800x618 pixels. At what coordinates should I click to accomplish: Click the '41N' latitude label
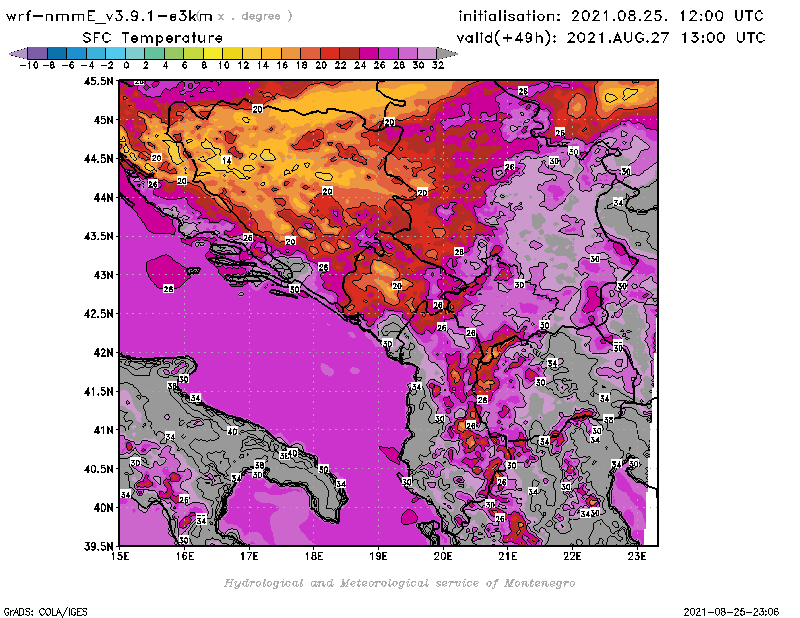104,430
